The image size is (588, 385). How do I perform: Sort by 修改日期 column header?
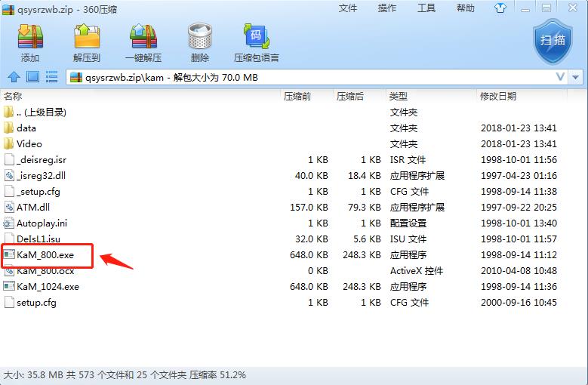coord(498,96)
